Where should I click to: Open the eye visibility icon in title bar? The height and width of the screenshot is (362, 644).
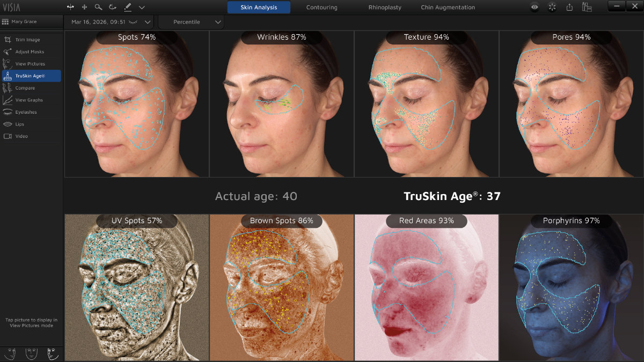pos(535,8)
